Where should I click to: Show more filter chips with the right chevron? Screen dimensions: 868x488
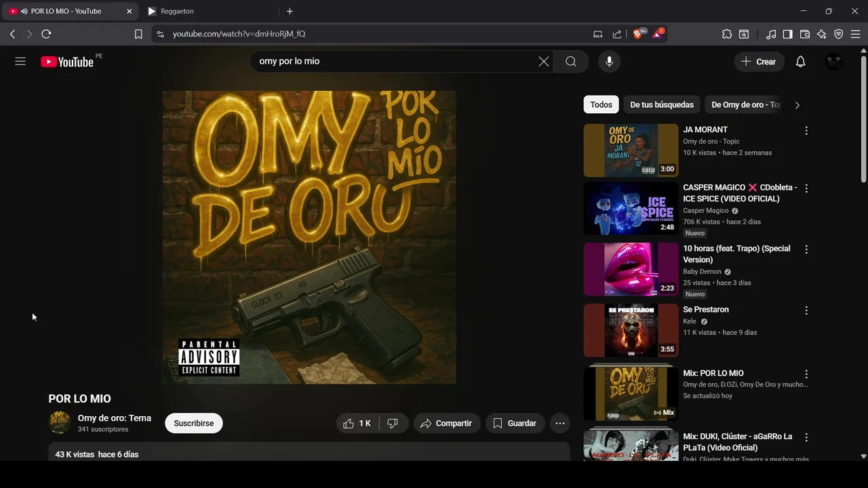[x=797, y=105]
